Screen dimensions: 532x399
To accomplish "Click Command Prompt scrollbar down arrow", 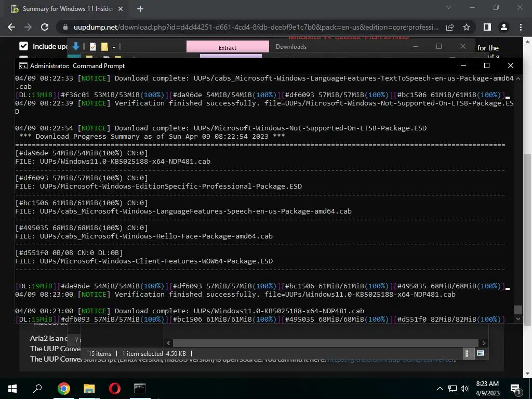I will point(518,319).
